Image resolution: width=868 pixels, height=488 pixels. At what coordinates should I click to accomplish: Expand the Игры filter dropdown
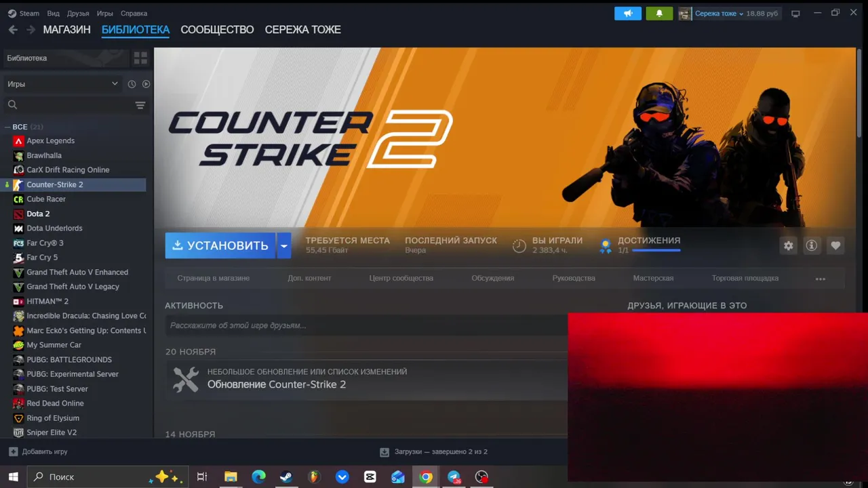pos(62,84)
